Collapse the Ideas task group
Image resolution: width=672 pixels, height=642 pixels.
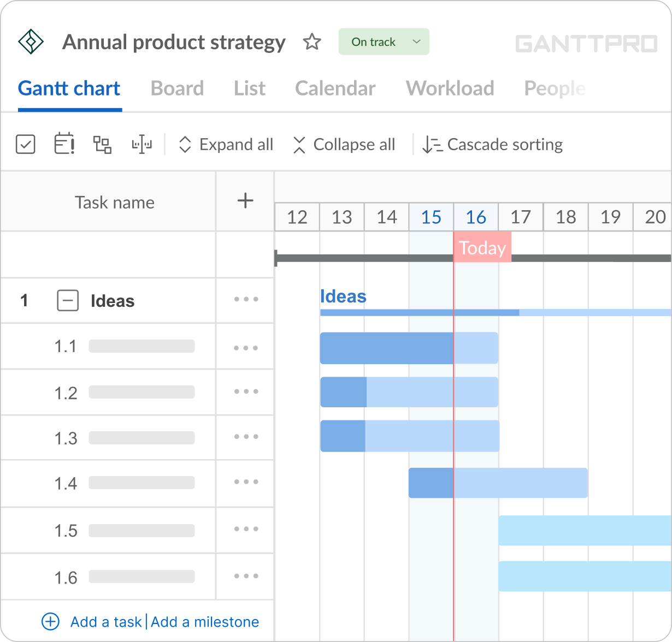tap(68, 300)
